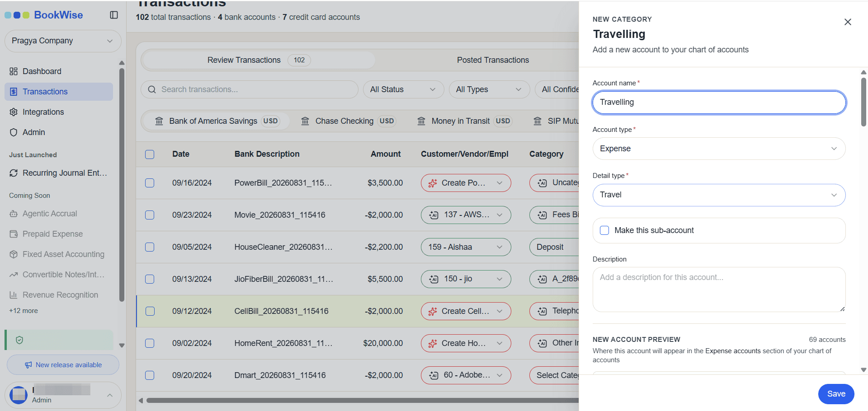Click the Fixed Asset Accounting cube icon

(14, 254)
